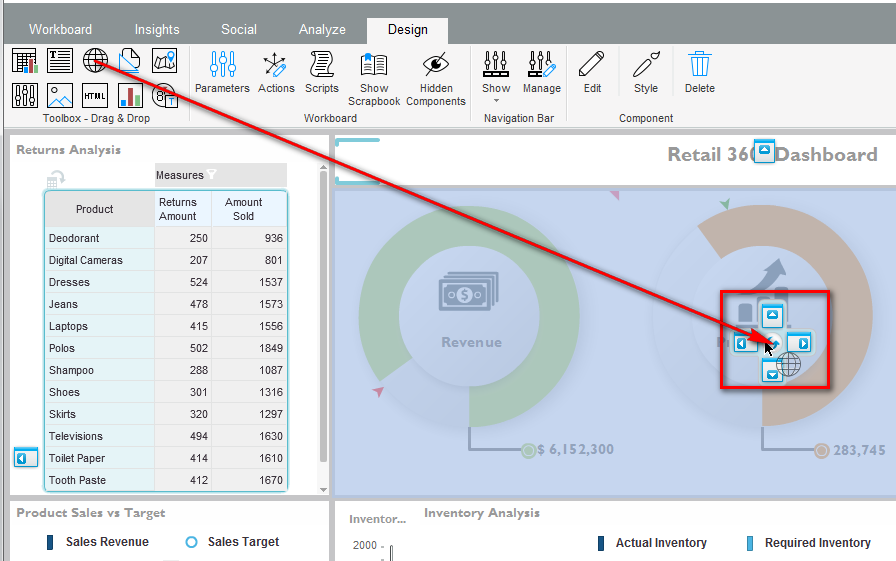896x561 pixels.
Task: Pick the text report component icon
Action: click(x=60, y=61)
